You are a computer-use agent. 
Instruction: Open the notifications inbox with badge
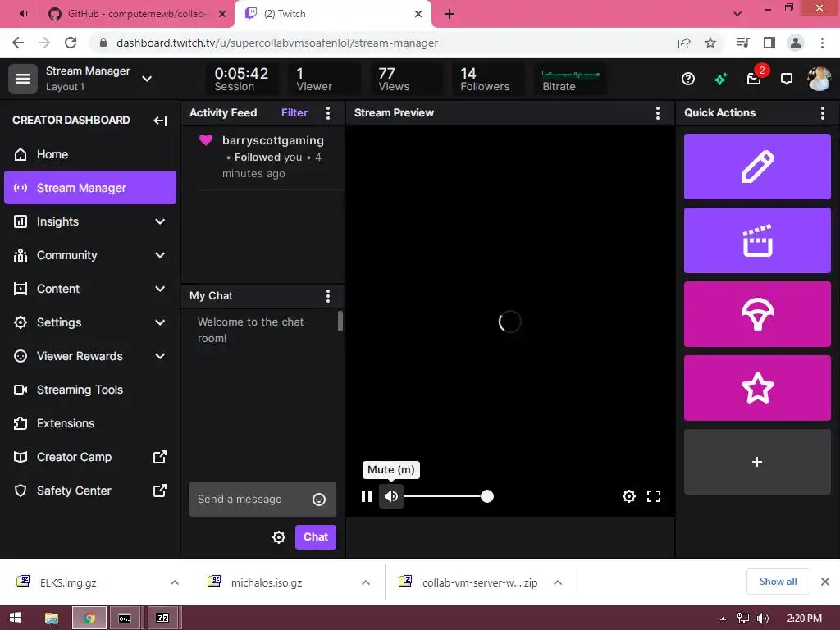[x=755, y=79]
